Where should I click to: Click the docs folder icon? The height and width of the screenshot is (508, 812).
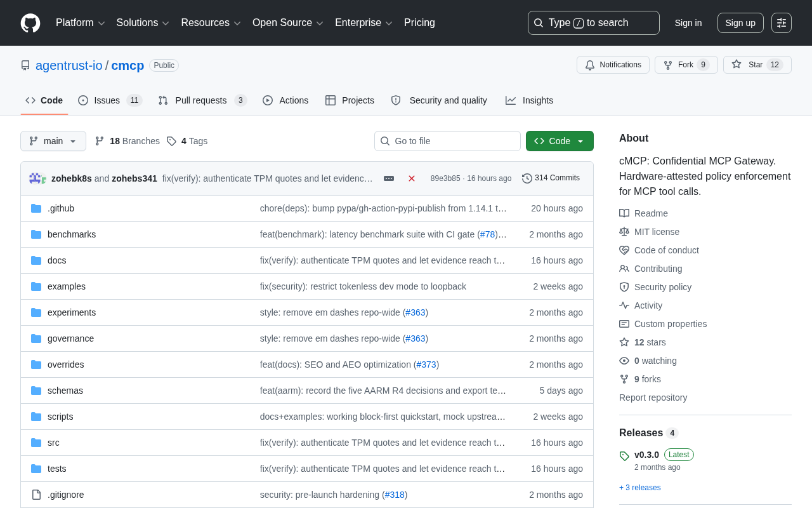[36, 260]
